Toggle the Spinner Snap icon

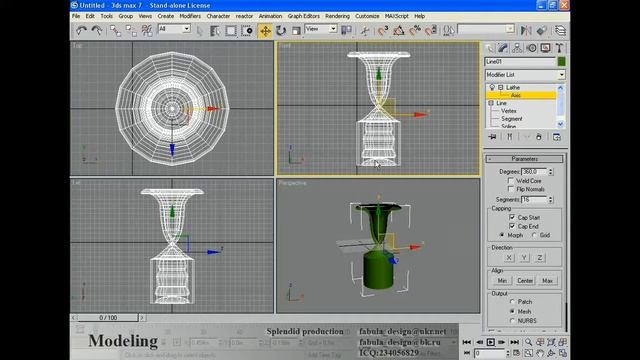tap(431, 31)
